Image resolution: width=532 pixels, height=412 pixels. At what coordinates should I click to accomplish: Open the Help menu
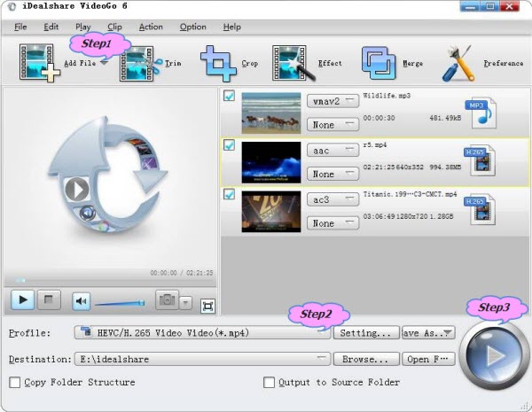click(x=232, y=27)
